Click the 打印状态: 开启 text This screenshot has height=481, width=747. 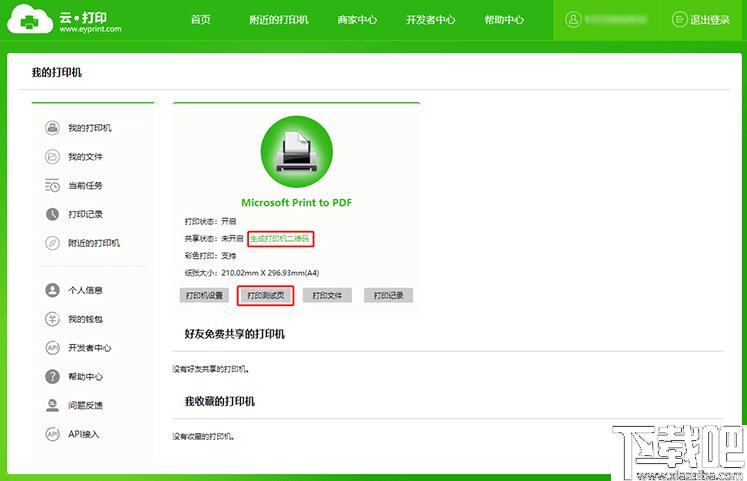[210, 221]
